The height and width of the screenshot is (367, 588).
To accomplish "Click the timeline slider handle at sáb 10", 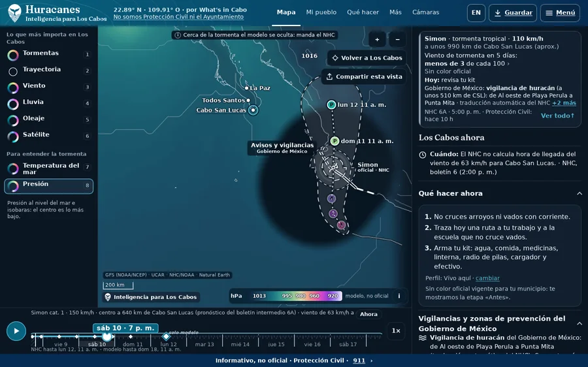I will (x=107, y=336).
